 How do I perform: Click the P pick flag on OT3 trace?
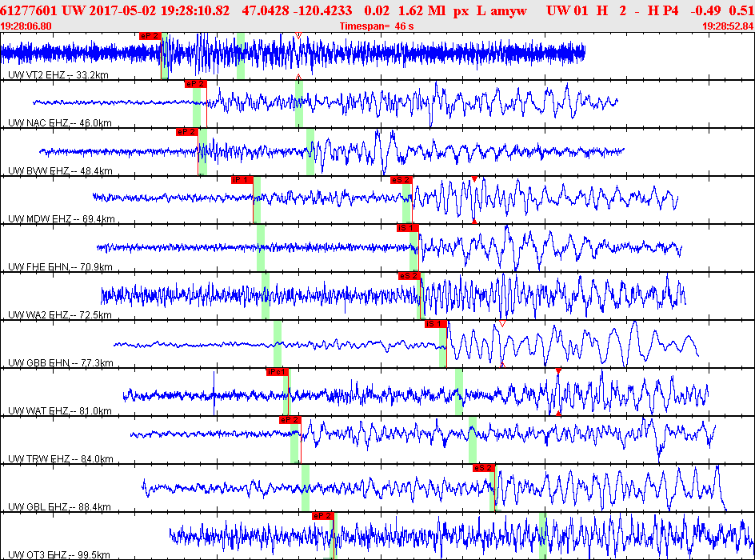[322, 516]
